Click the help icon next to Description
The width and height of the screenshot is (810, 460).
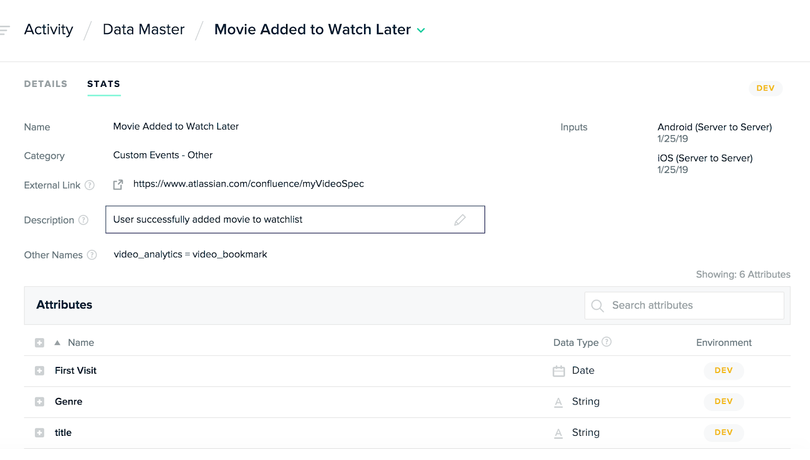point(83,220)
